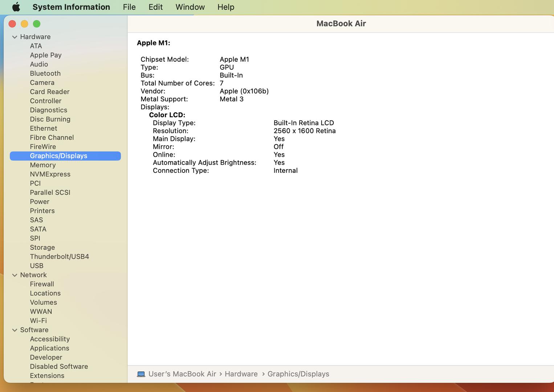Minimize window with yellow button
Screen dimensions: 554x392
(24, 24)
